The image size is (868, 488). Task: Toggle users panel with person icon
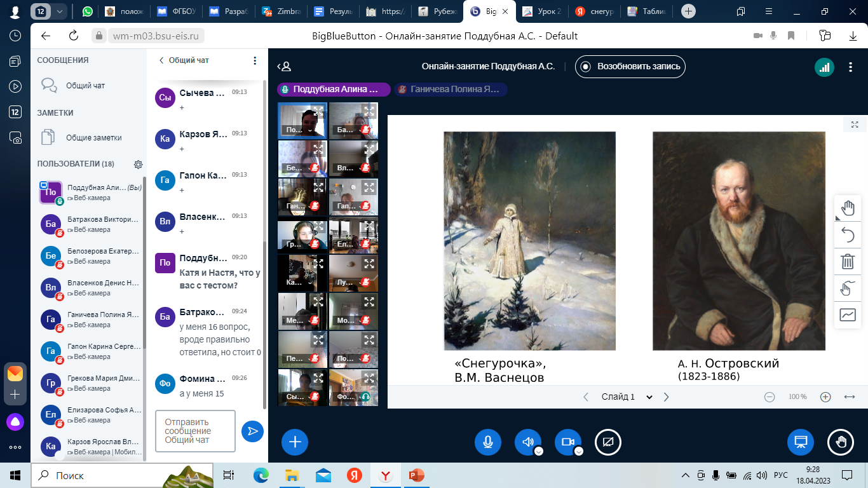(x=284, y=66)
